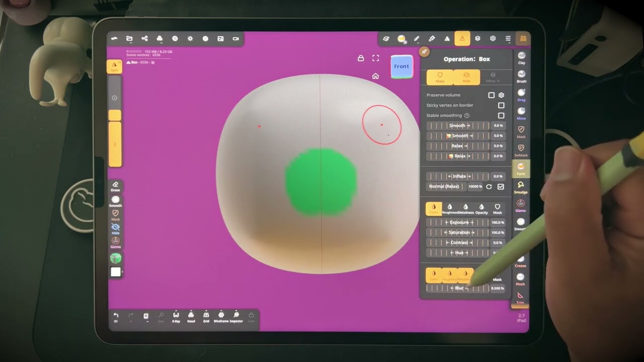Screen dimensions: 644x362
Task: Toggle X-Ray display
Action: pyautogui.click(x=176, y=317)
